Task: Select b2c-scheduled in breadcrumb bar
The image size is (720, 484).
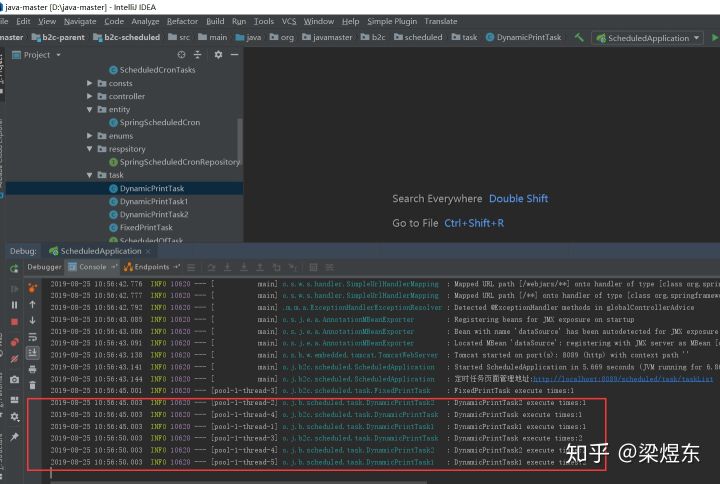Action: 126,37
